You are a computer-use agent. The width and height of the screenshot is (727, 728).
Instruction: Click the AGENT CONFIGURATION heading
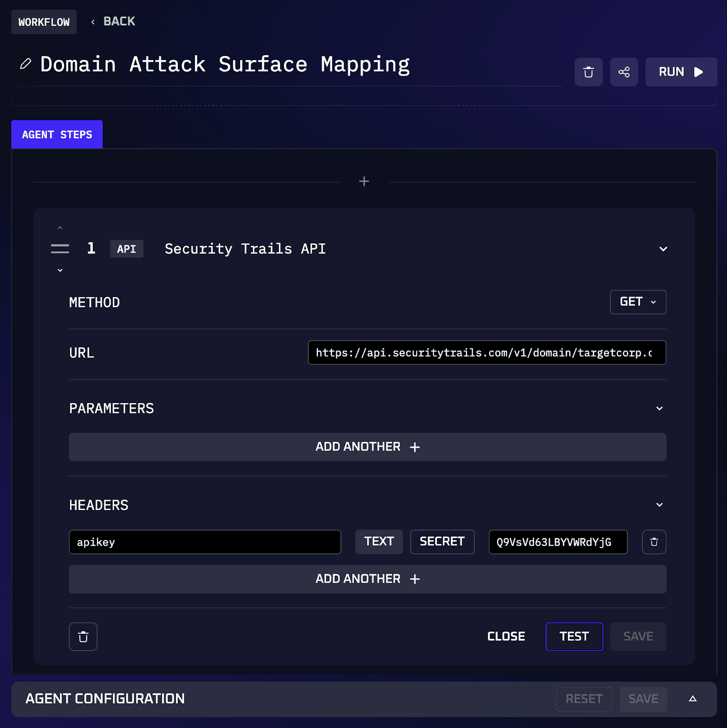pyautogui.click(x=105, y=699)
